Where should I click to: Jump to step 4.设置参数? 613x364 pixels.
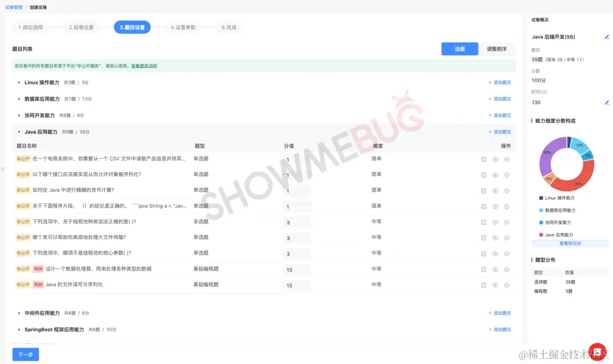point(183,27)
